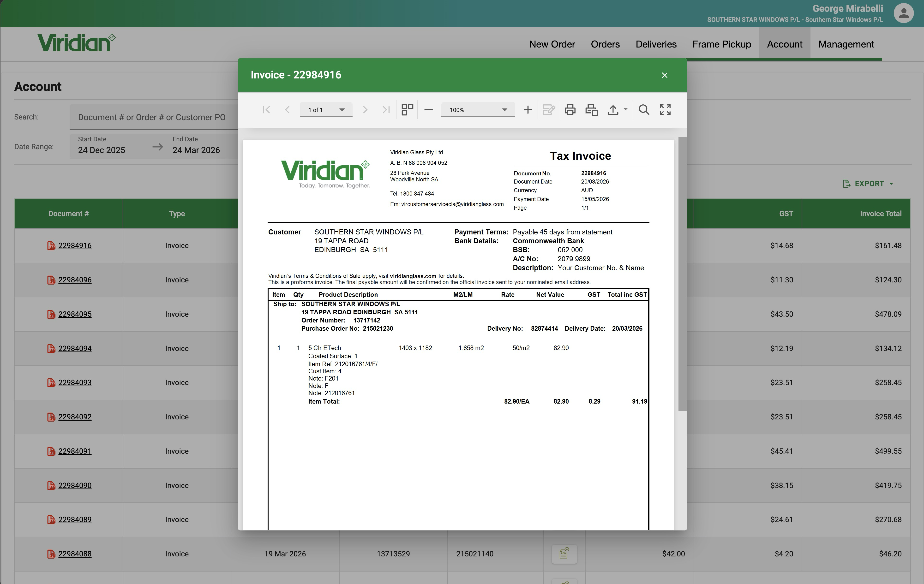Open invoice link 22984089
Viewport: 924px width, 584px height.
click(75, 519)
